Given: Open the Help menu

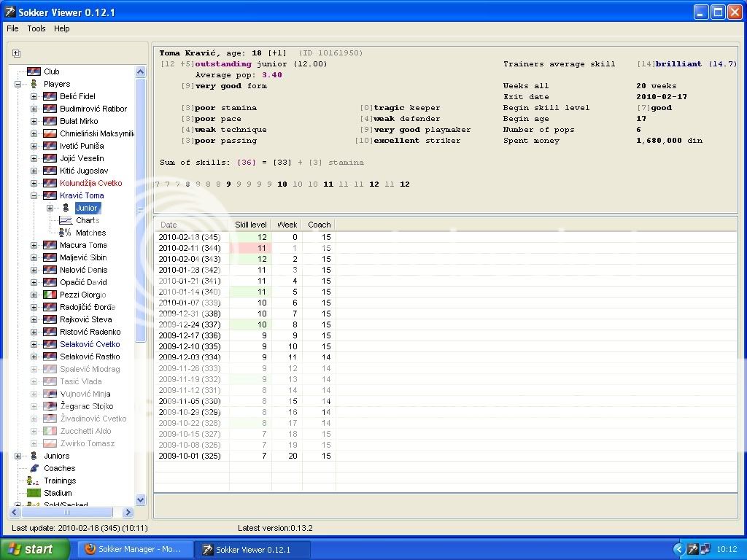Looking at the screenshot, I should point(62,28).
